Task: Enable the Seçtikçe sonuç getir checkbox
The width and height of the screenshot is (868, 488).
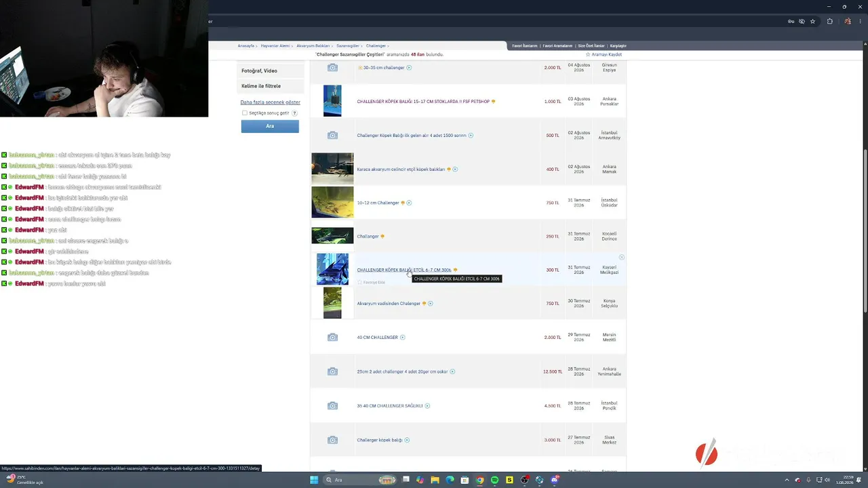Action: pyautogui.click(x=245, y=113)
